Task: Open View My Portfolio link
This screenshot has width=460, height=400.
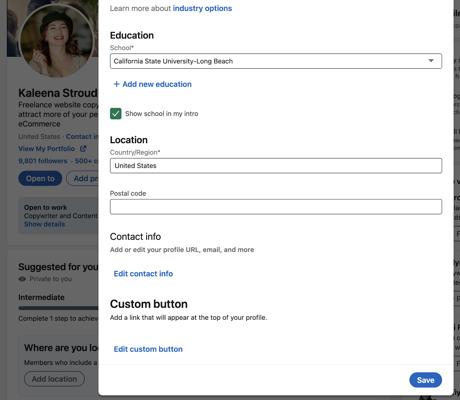Action: pyautogui.click(x=46, y=149)
